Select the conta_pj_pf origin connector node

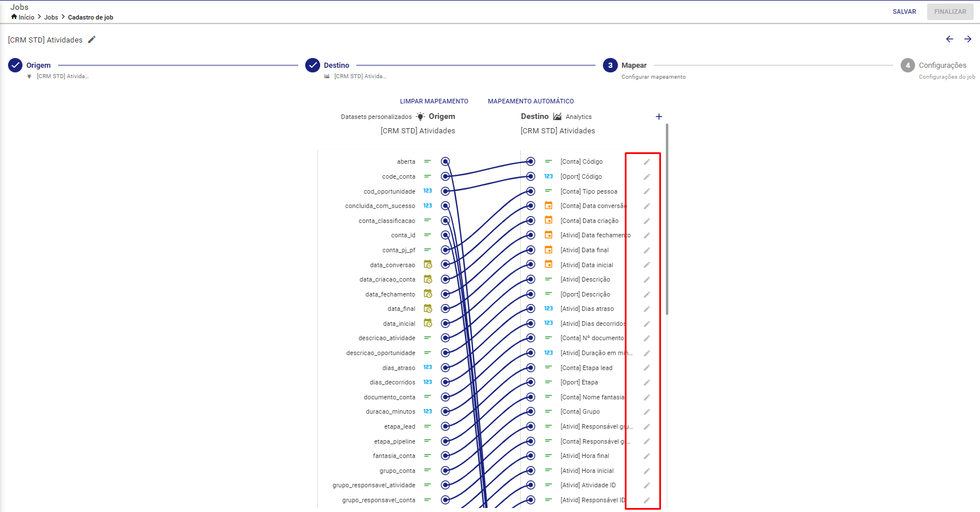445,250
